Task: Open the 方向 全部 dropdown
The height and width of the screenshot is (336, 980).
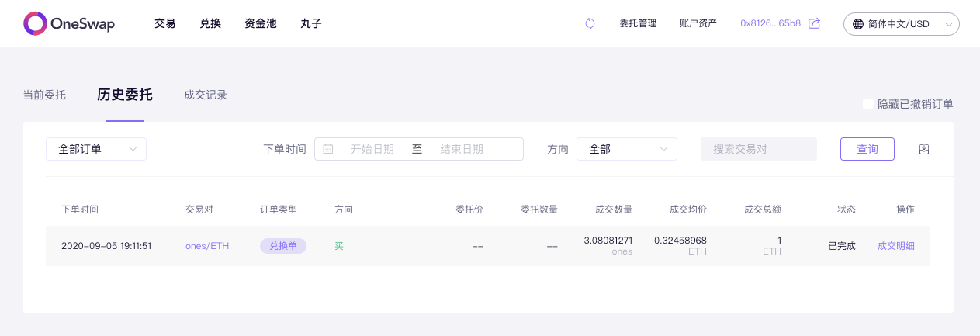Action: click(627, 149)
